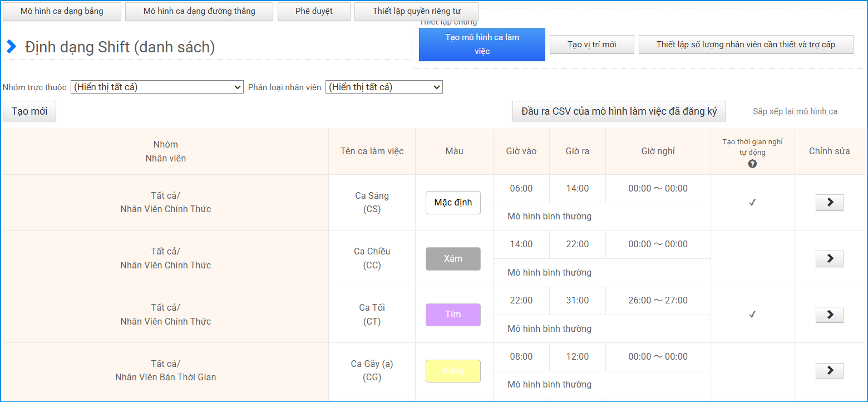Open edit arrow for Ca Chiều shift

click(x=829, y=259)
